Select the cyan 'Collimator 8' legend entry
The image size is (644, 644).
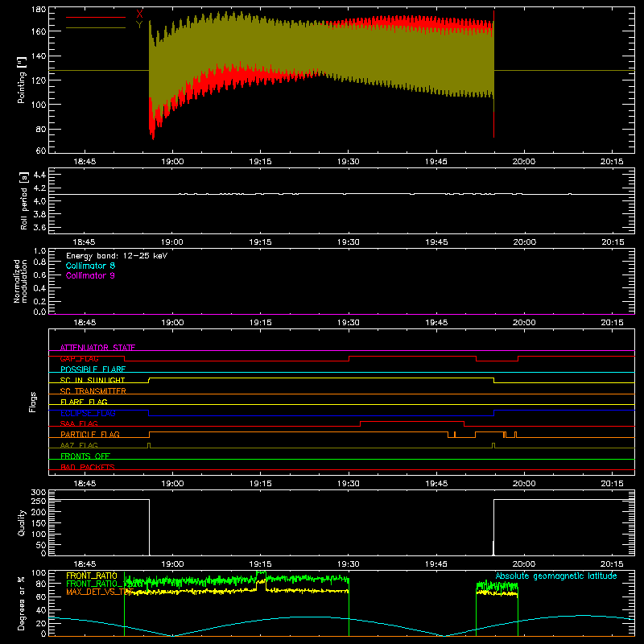(90, 266)
